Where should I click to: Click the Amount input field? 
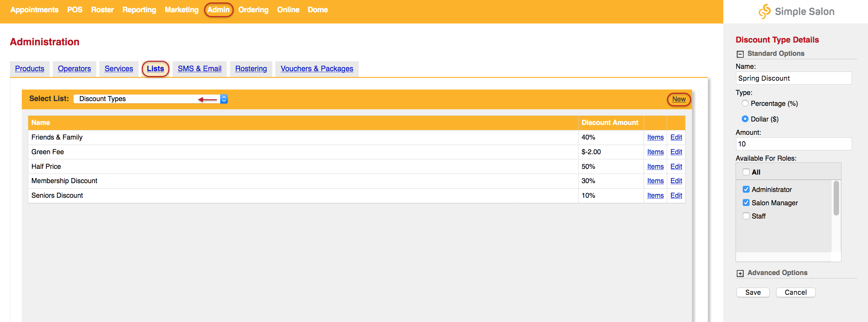coord(793,144)
